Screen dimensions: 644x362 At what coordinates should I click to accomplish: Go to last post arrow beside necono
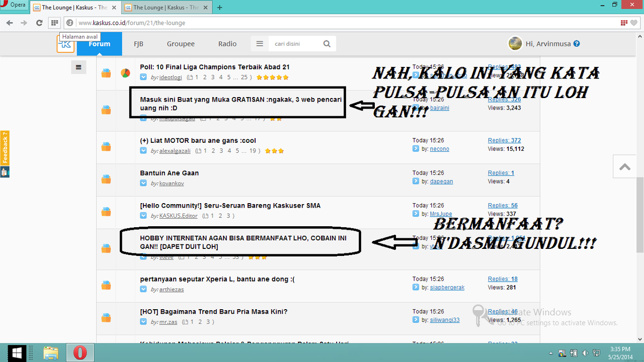[x=416, y=149]
